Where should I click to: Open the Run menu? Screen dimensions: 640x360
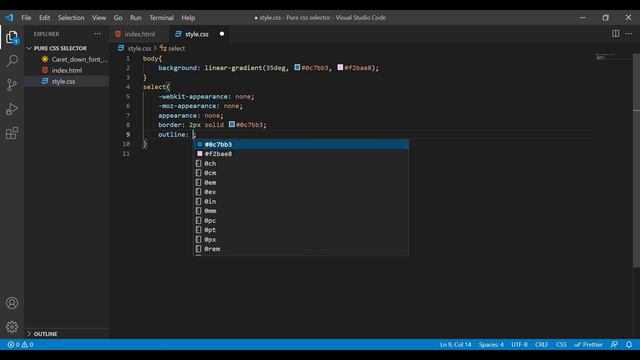pos(136,18)
